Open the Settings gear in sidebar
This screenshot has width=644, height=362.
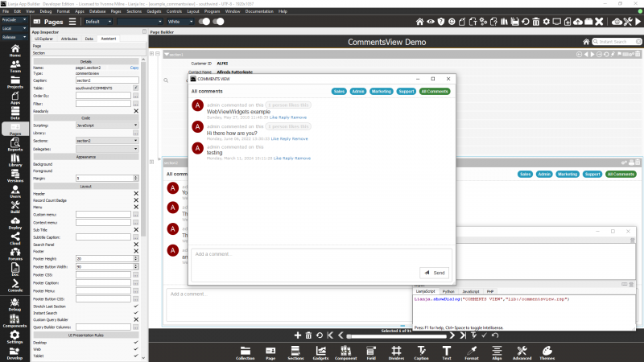tap(14, 337)
